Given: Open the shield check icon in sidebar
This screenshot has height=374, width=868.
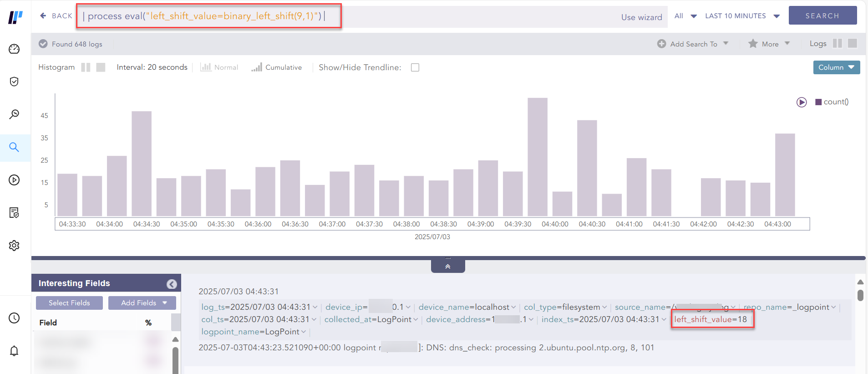Looking at the screenshot, I should (14, 82).
